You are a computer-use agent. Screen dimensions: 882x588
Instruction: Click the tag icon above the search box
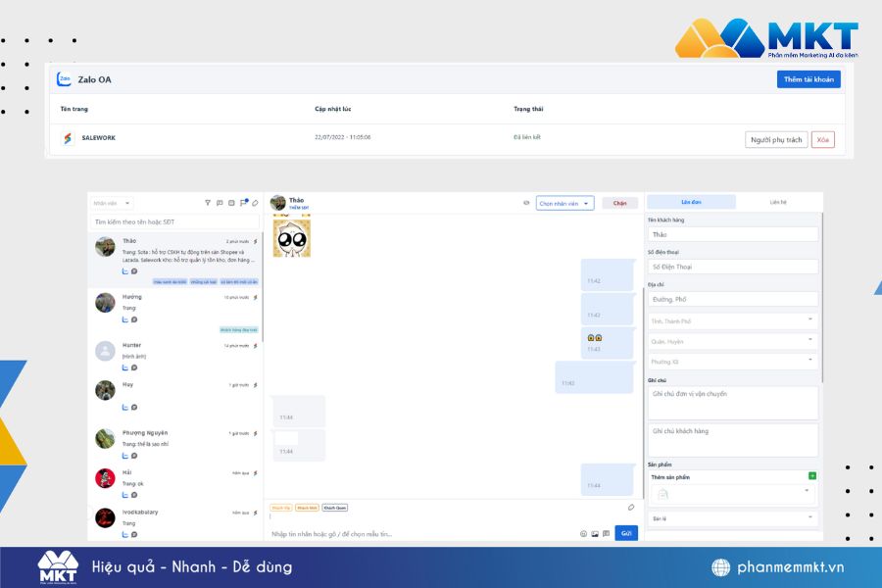(255, 203)
